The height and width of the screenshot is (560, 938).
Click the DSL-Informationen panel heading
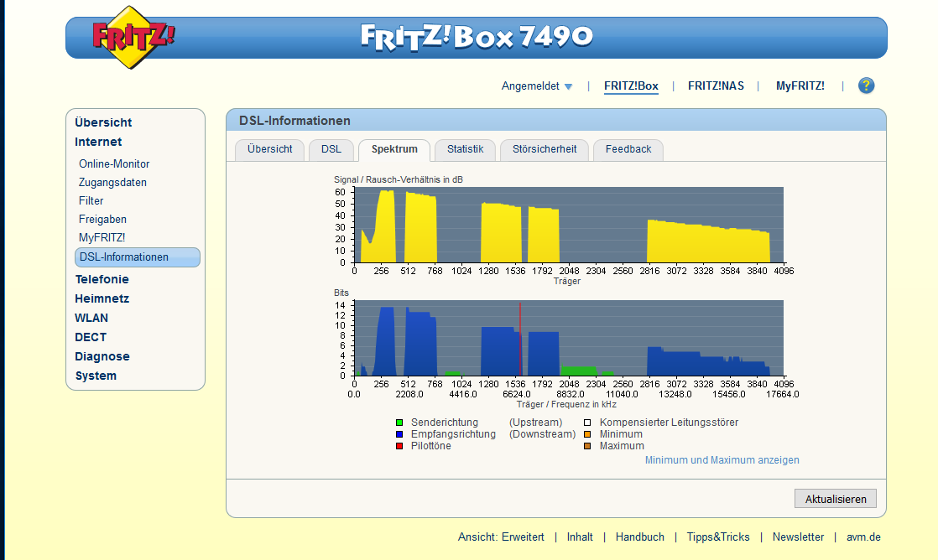coord(295,121)
